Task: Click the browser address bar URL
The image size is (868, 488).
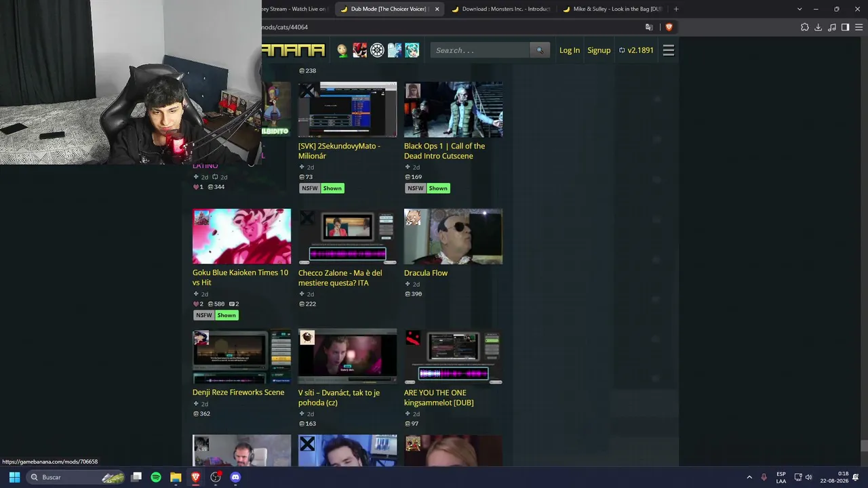Action: click(x=285, y=27)
